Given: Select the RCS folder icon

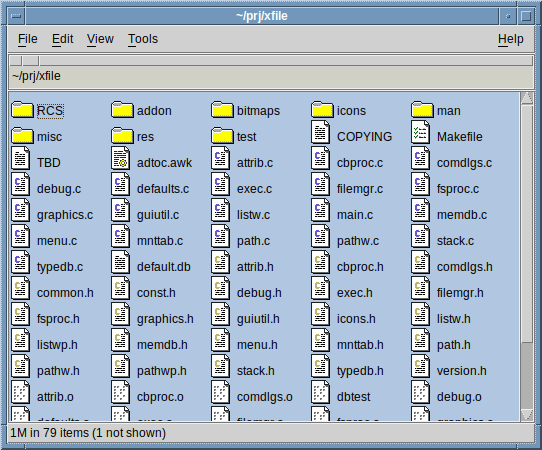Looking at the screenshot, I should pos(22,110).
